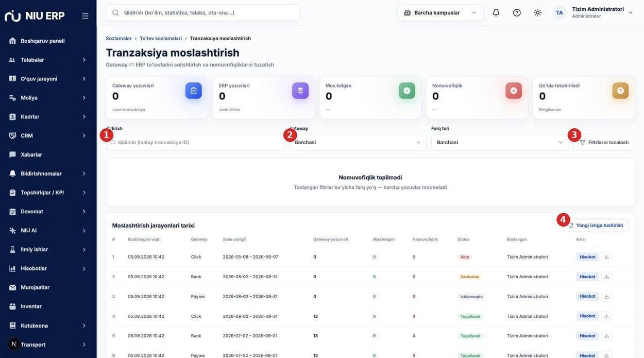
Task: Click the Mos kelgan checkmark icon
Action: click(407, 91)
